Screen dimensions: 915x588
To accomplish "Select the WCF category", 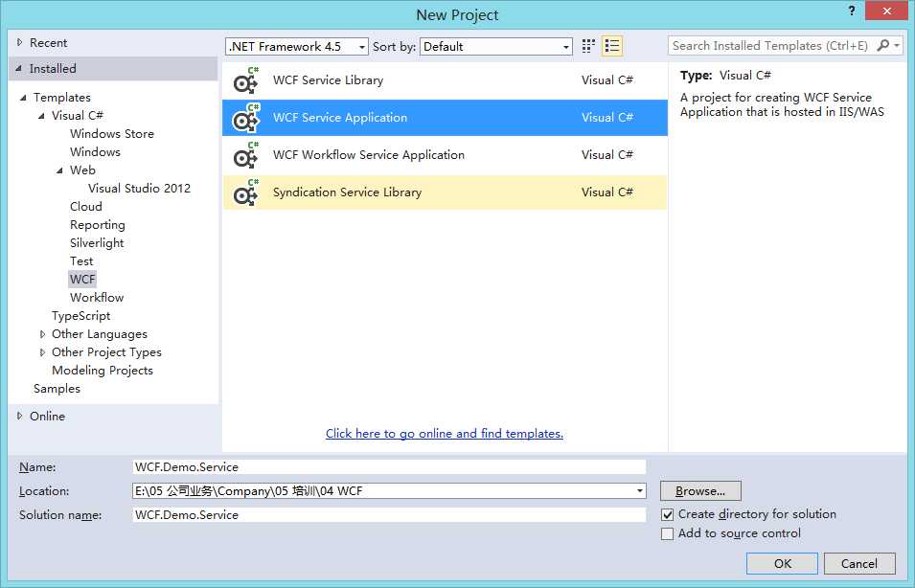I will (x=82, y=280).
